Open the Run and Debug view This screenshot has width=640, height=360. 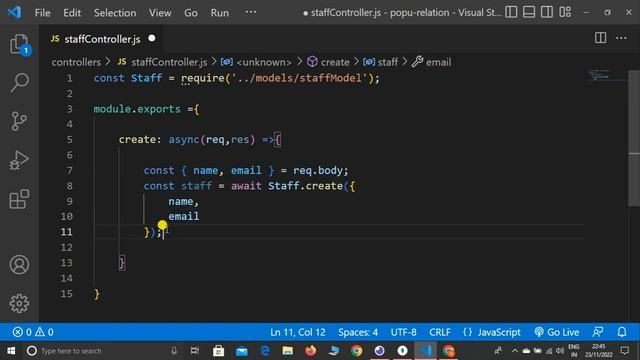pyautogui.click(x=19, y=160)
